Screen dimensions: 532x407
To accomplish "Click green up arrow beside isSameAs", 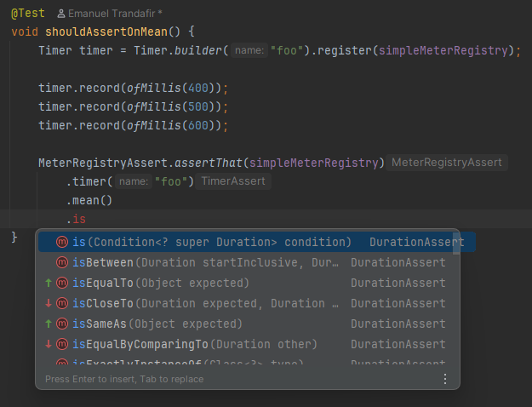I will point(49,324).
